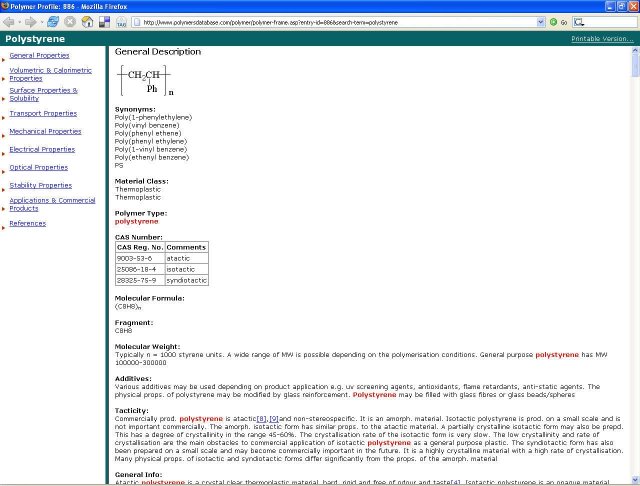The width and height of the screenshot is (640, 486).
Task: Open Electrical Properties link
Action: pyautogui.click(x=42, y=149)
